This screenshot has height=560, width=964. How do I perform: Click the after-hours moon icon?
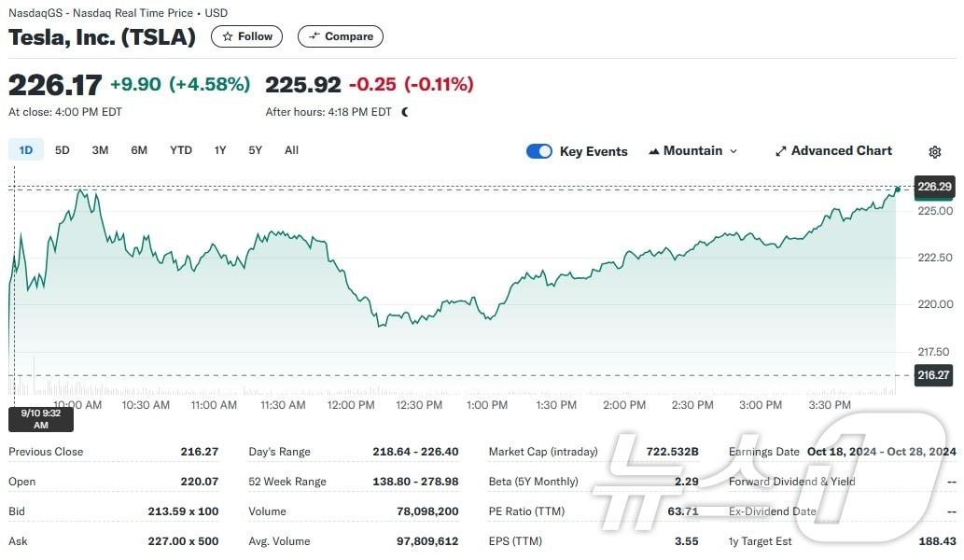coord(405,112)
